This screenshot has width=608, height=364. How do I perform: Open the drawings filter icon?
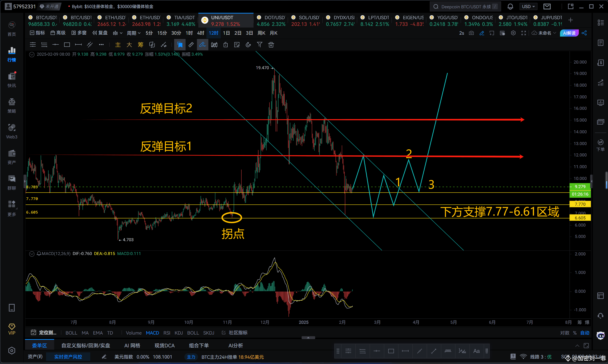[x=260, y=45]
